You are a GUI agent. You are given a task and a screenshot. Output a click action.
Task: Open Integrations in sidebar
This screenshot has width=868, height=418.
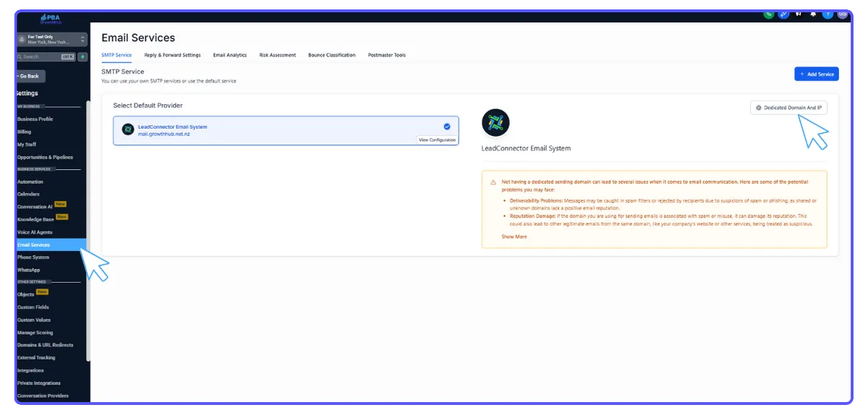pyautogui.click(x=31, y=370)
